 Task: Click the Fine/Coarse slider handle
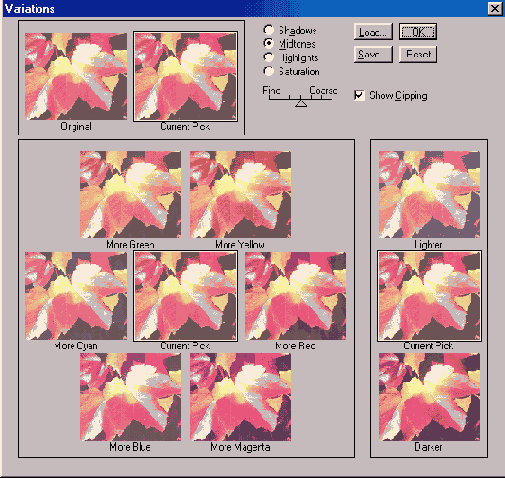[x=301, y=103]
